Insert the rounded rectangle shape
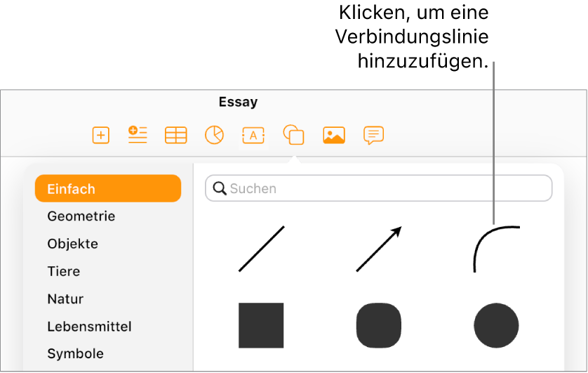 coord(379,325)
